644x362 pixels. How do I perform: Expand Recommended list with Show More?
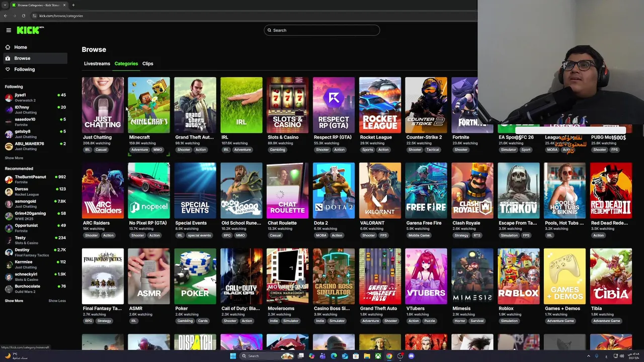point(14,301)
